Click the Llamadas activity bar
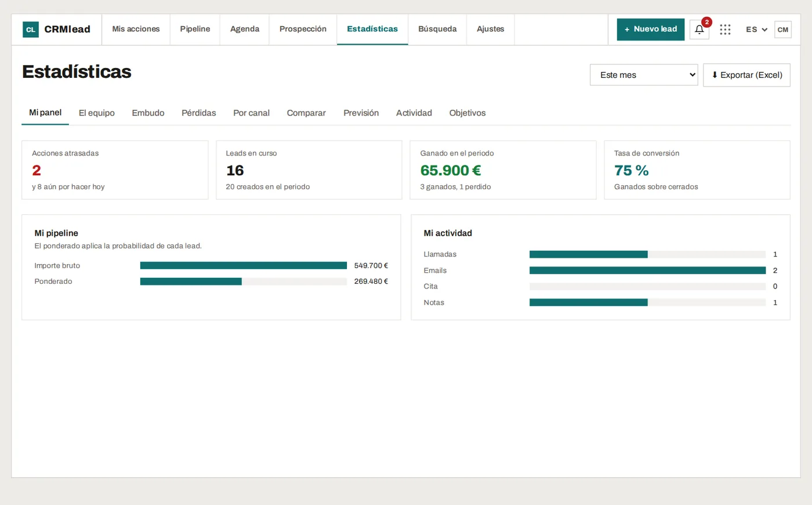This screenshot has width=812, height=505. point(647,254)
